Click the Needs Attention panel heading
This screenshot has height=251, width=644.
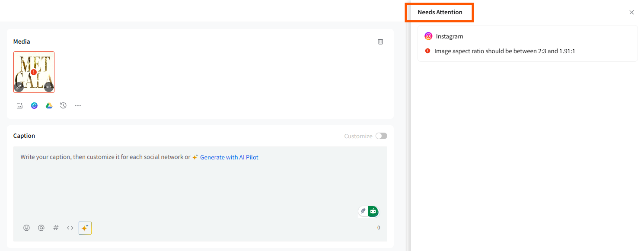click(440, 12)
